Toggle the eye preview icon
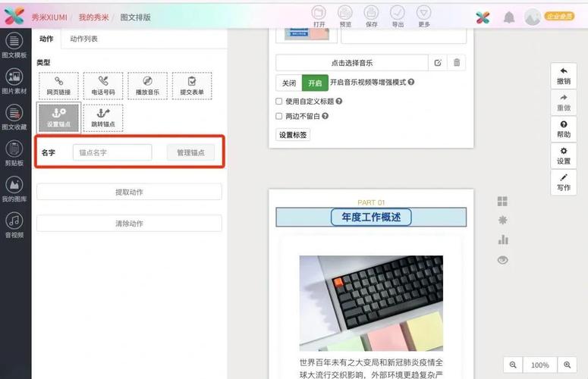Screen dimensions: 588x379 (x=503, y=259)
